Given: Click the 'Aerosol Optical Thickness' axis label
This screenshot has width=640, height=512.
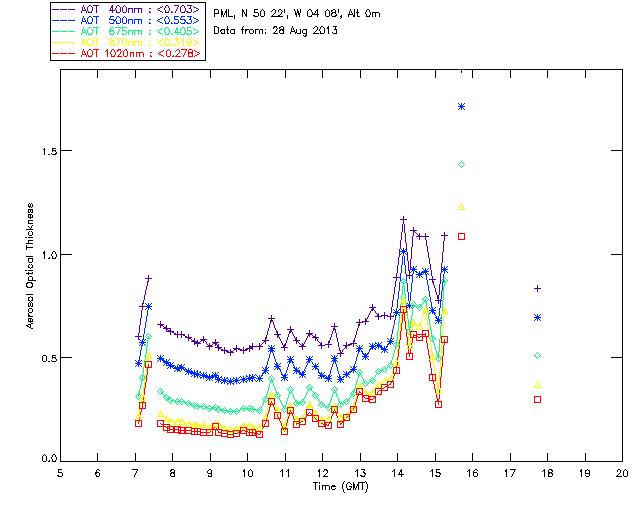Looking at the screenshot, I should click(30, 266).
